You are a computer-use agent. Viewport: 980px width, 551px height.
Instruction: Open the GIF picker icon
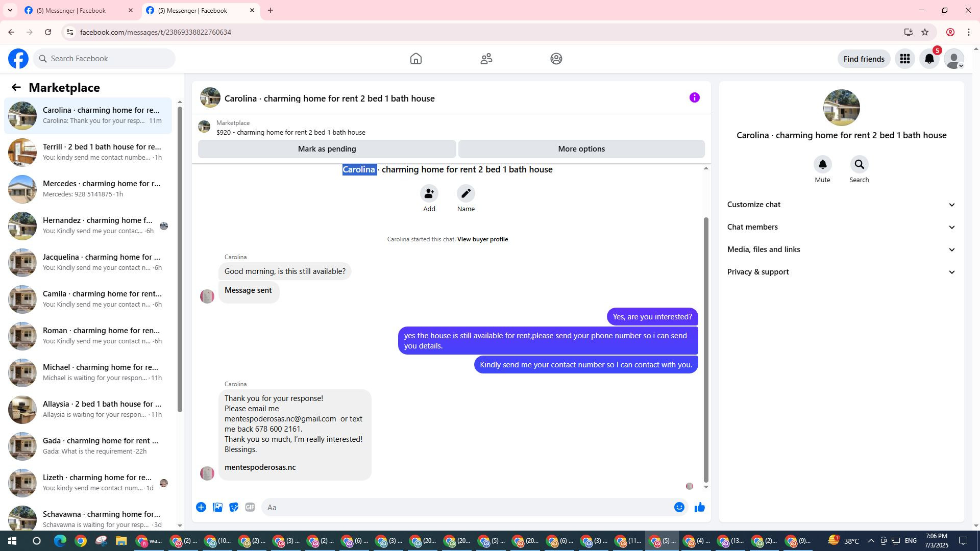point(250,507)
